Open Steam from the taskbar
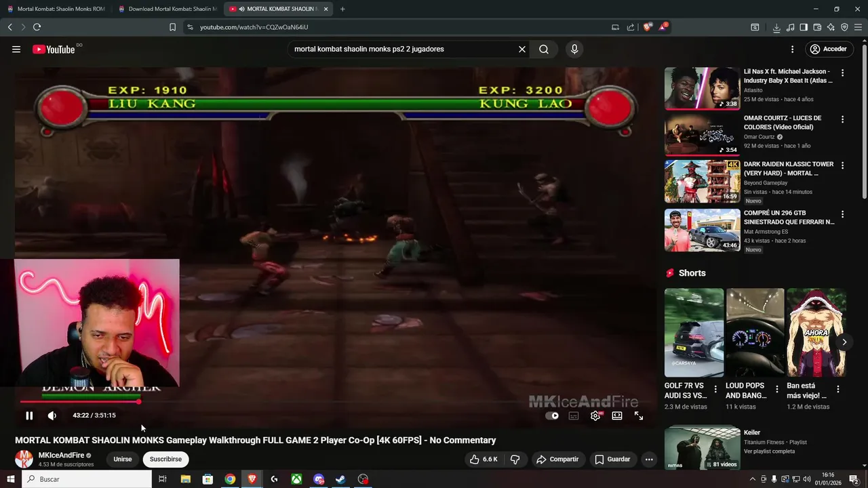868x488 pixels. [x=341, y=479]
